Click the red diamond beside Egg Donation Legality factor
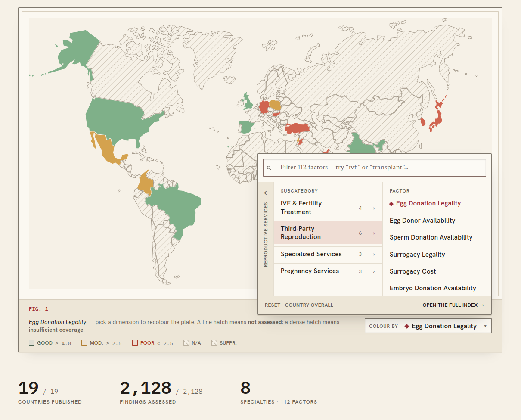The image size is (521, 420). (x=391, y=204)
